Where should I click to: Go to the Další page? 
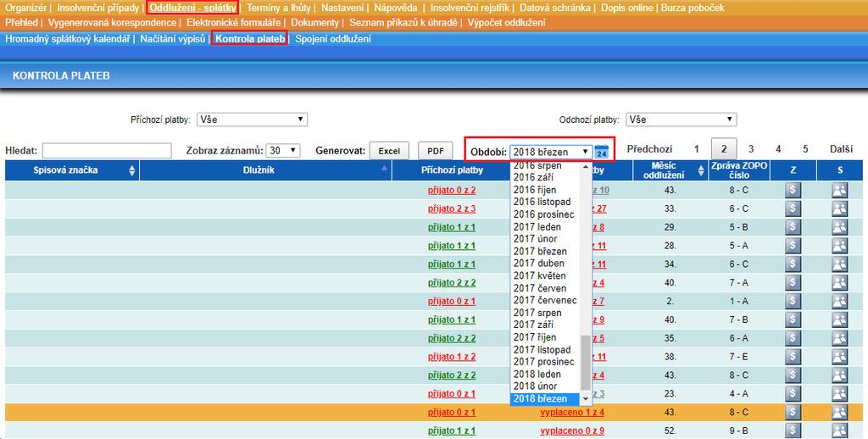[841, 149]
